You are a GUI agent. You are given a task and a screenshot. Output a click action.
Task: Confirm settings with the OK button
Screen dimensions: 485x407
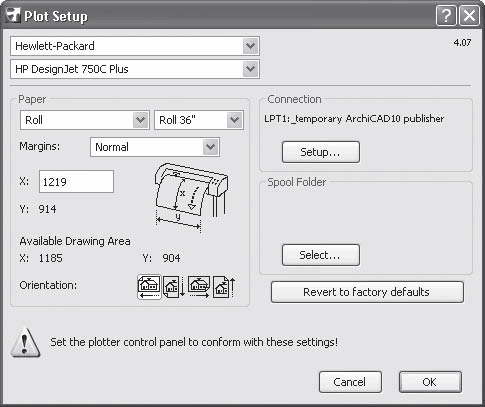click(x=430, y=382)
